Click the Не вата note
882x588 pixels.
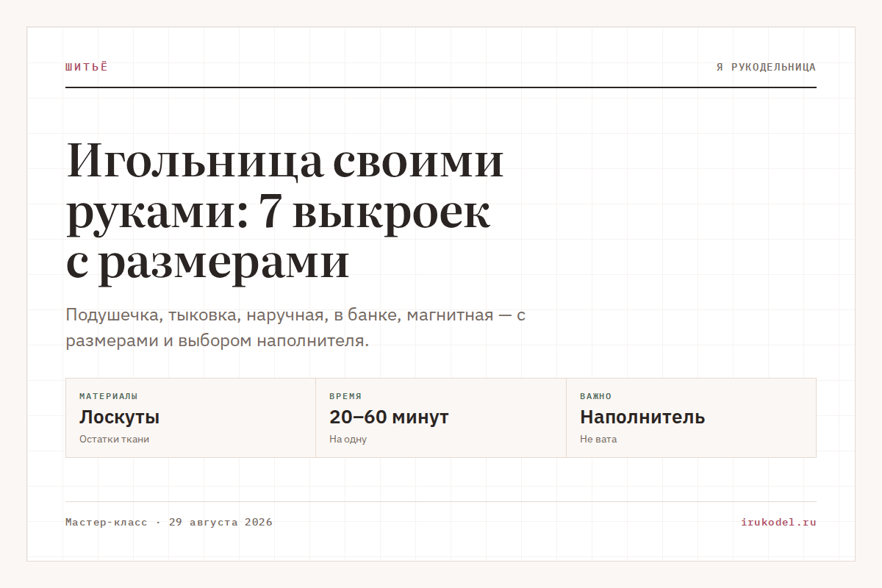tap(598, 440)
